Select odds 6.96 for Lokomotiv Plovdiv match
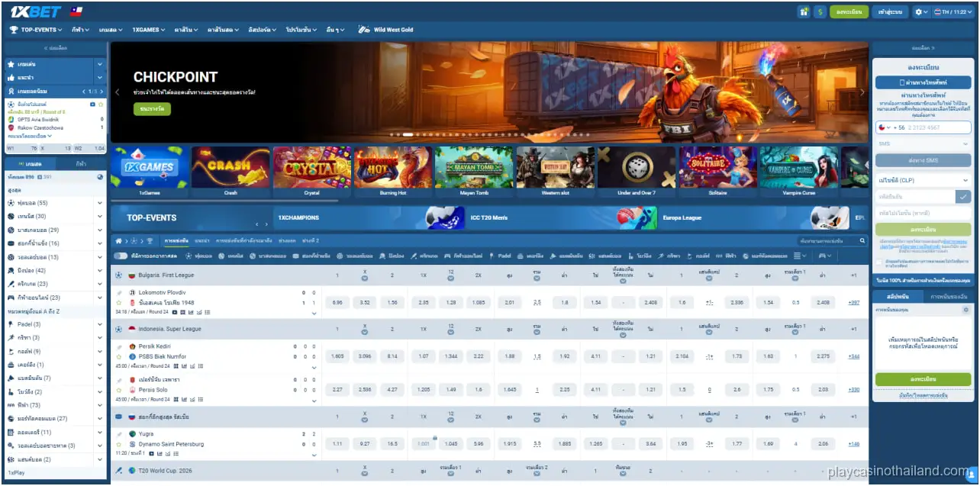 point(337,302)
